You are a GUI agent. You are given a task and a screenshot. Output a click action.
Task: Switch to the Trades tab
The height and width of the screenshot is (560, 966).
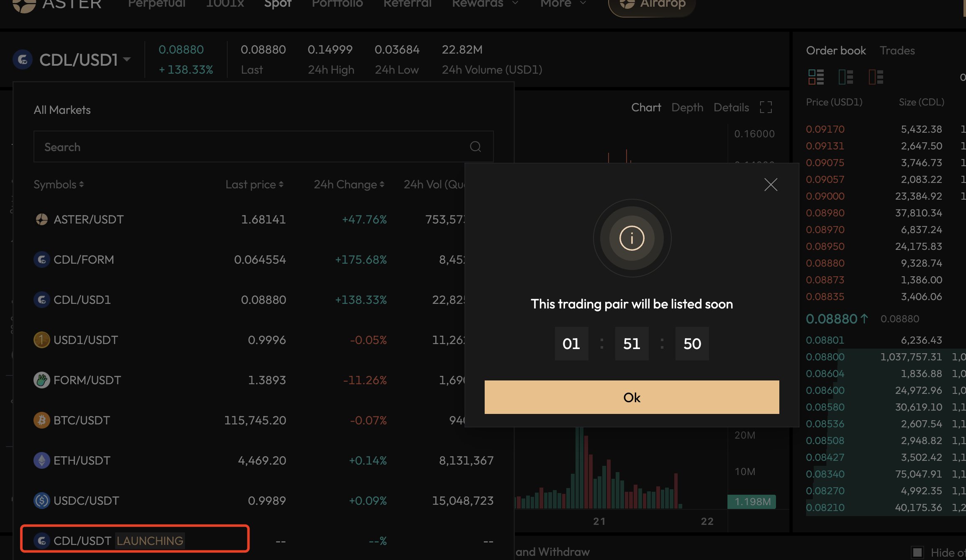[897, 51]
